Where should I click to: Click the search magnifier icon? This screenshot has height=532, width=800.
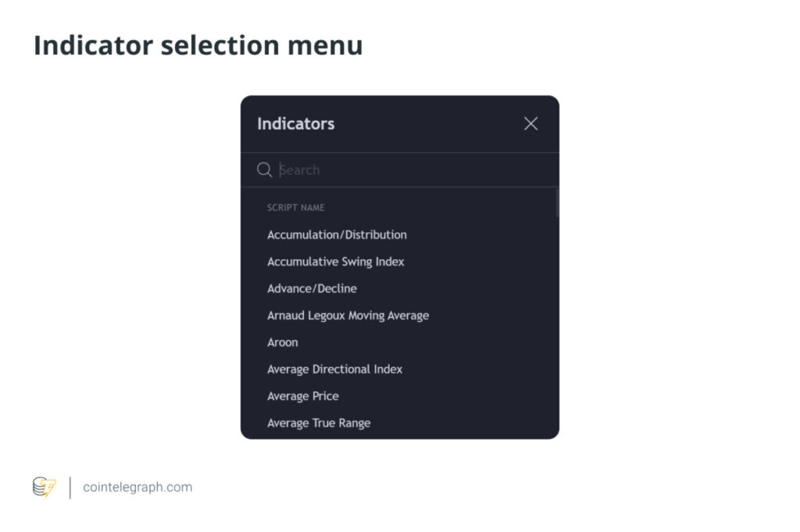click(265, 170)
